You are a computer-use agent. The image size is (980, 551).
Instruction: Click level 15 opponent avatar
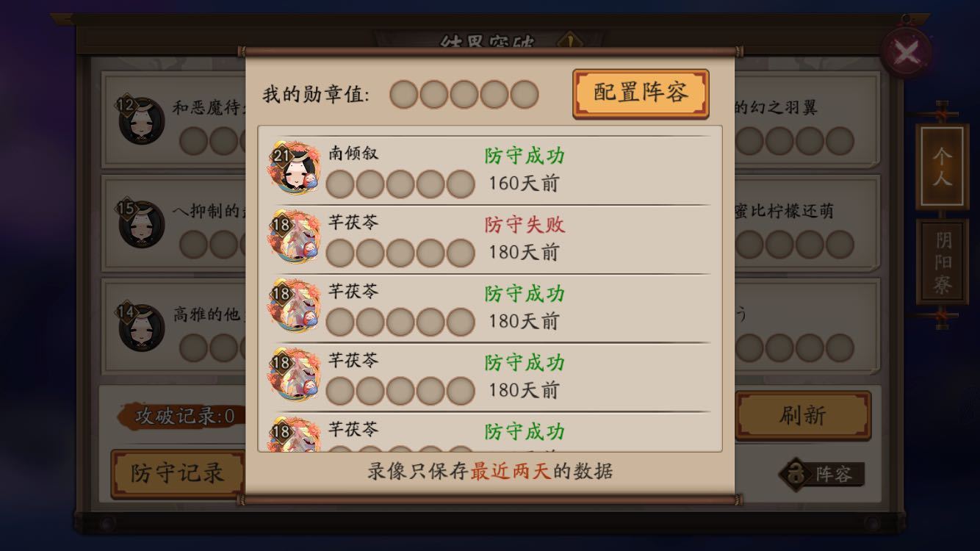pos(140,223)
